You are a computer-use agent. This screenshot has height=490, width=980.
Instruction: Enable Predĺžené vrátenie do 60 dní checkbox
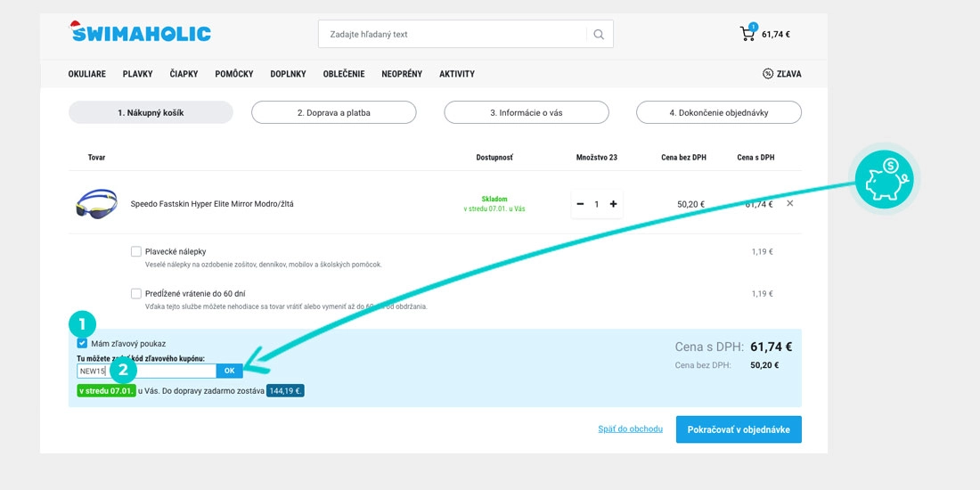coord(136,293)
